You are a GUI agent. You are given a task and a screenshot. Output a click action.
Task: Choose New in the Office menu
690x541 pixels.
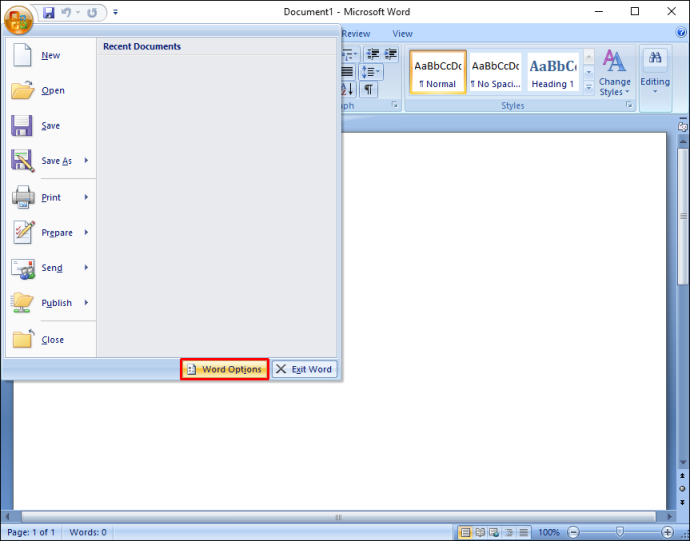pyautogui.click(x=51, y=55)
